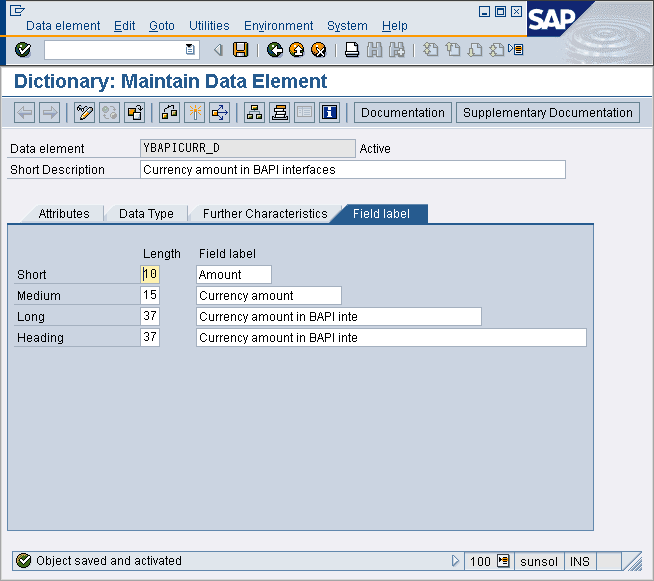
Task: Save with the floppy disk icon
Action: (x=241, y=50)
